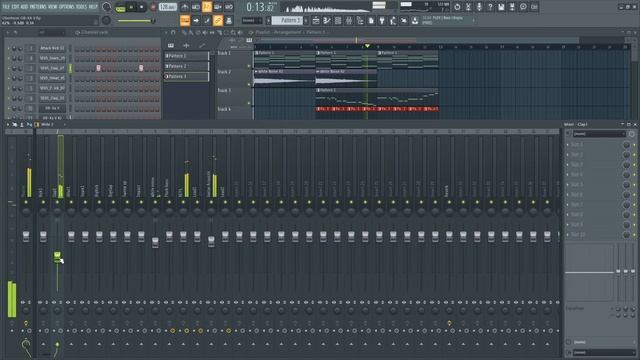Toggle Master mixer track mute light

26,202
